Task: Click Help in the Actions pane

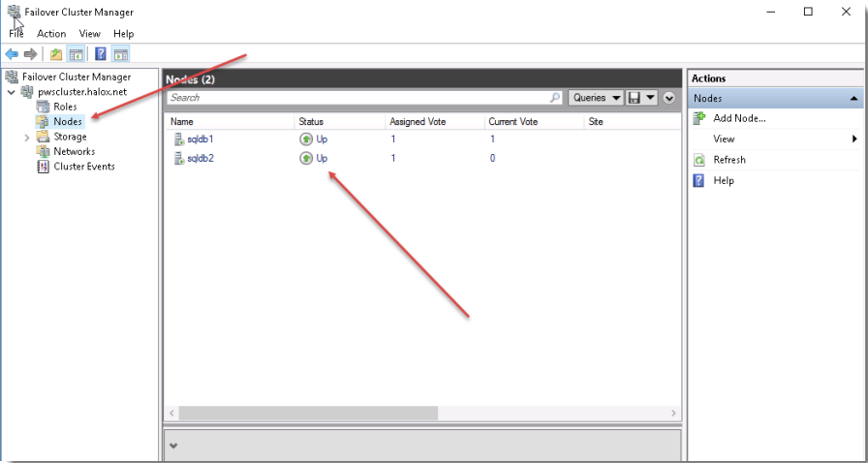Action: click(x=724, y=180)
